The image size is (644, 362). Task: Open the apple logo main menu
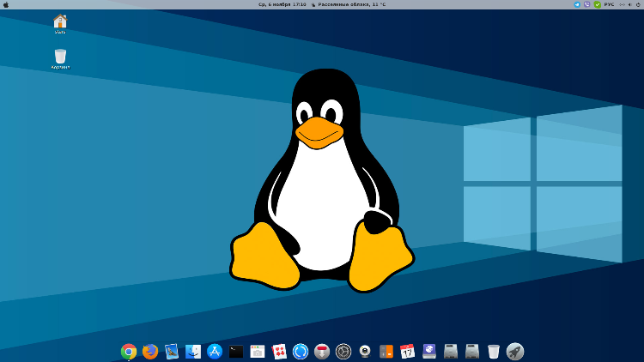click(6, 4)
